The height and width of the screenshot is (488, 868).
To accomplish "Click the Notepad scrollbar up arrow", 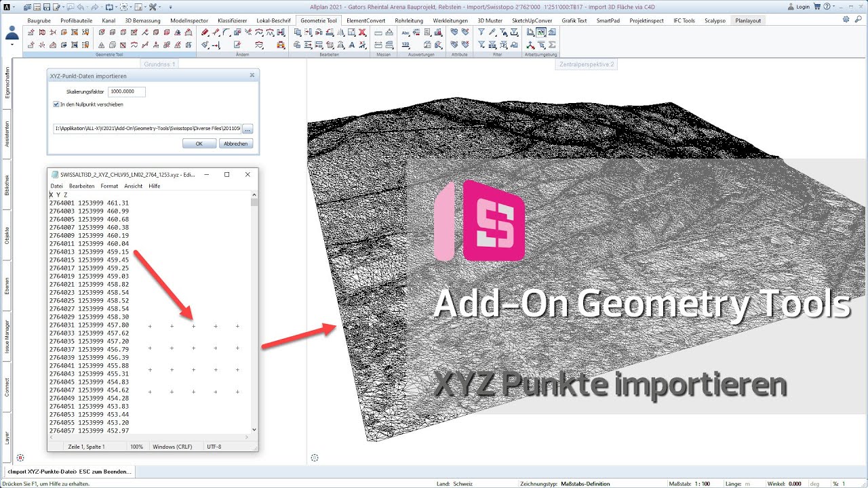I will 254,195.
